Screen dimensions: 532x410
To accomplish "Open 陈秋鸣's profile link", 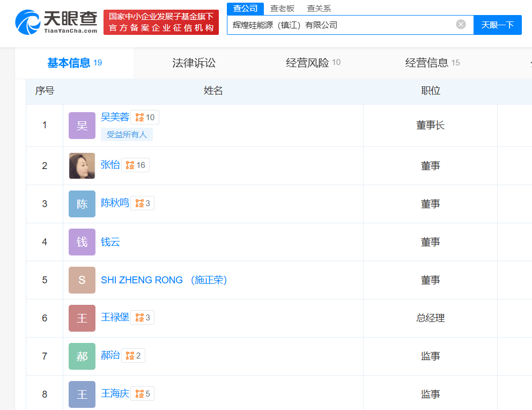I will click(115, 203).
